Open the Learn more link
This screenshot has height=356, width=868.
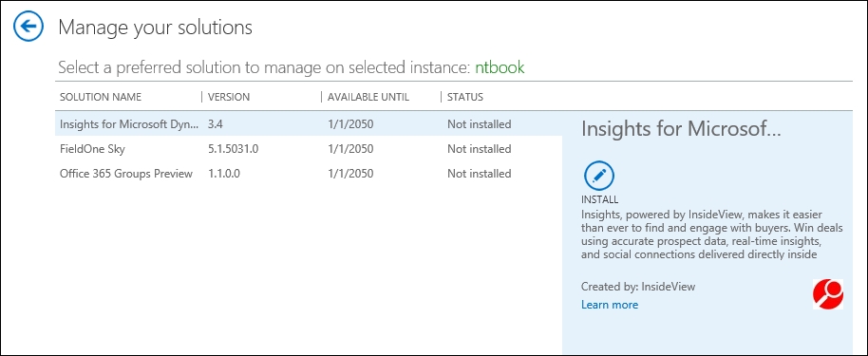coord(610,305)
